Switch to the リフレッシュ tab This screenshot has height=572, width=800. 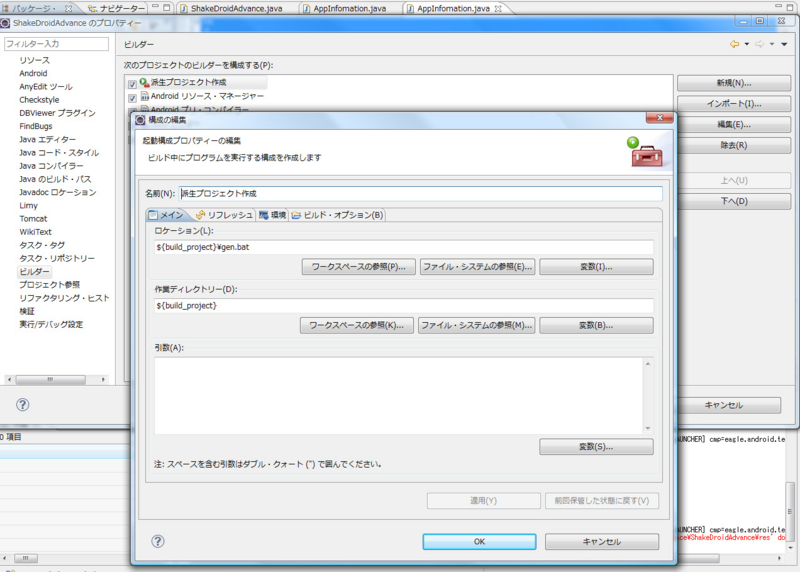pyautogui.click(x=224, y=215)
